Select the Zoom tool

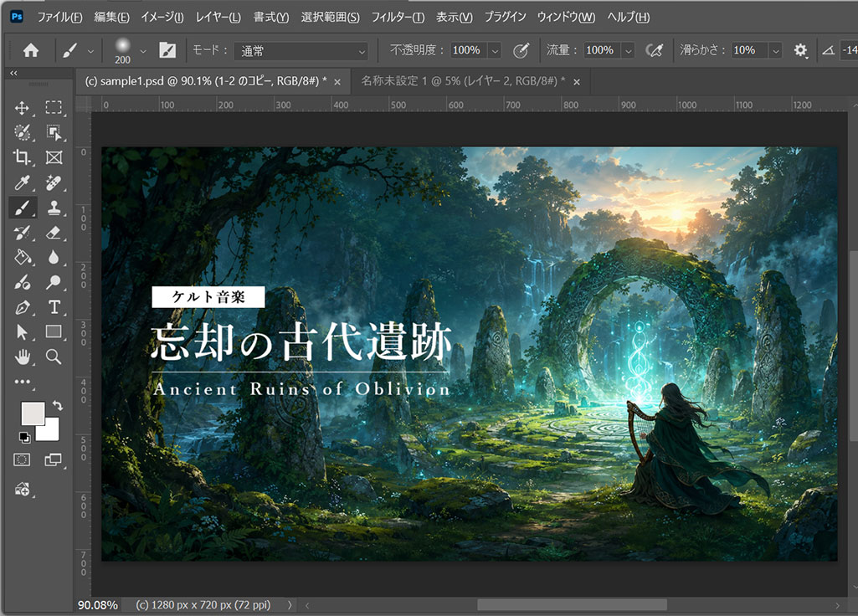(54, 357)
